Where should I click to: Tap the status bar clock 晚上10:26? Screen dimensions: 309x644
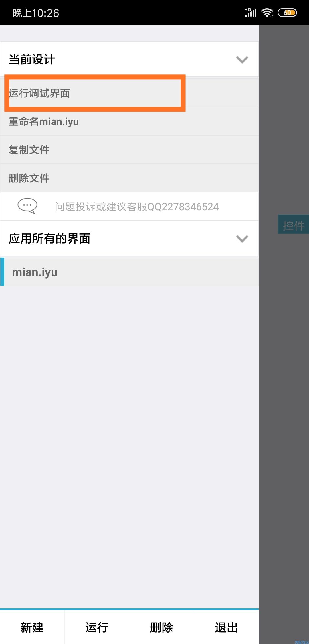click(36, 13)
